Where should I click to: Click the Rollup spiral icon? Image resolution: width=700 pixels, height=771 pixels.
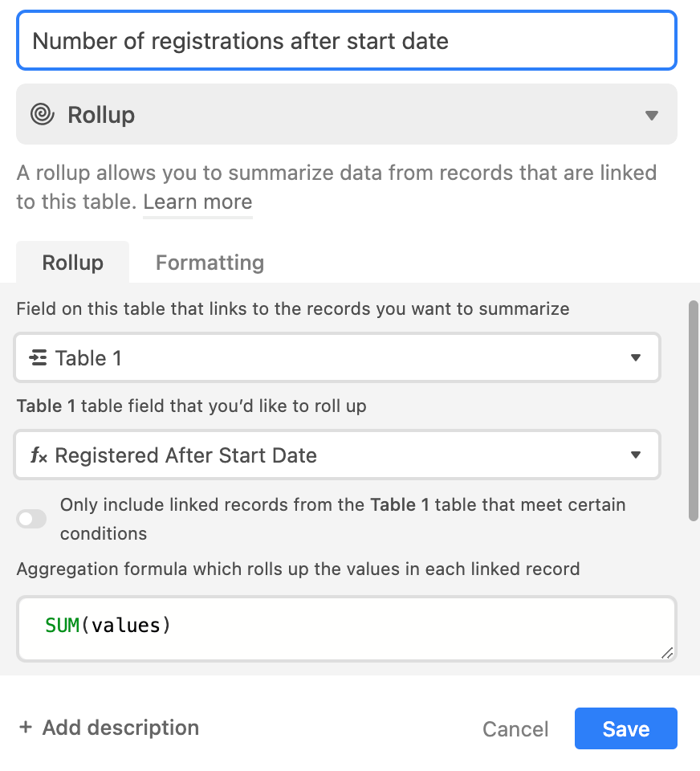click(43, 115)
